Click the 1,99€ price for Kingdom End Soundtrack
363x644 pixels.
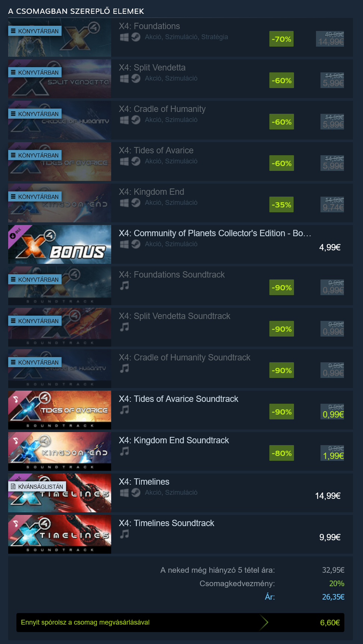[x=333, y=456]
